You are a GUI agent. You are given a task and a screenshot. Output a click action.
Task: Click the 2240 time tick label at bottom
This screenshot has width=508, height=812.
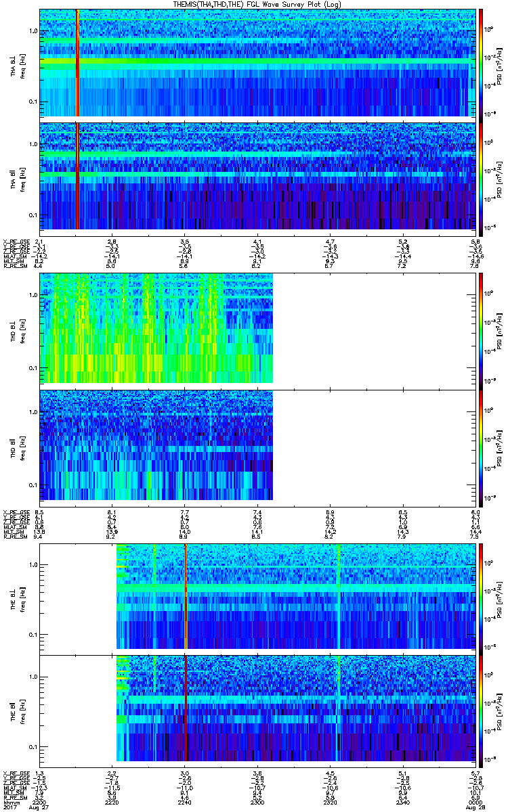(184, 803)
